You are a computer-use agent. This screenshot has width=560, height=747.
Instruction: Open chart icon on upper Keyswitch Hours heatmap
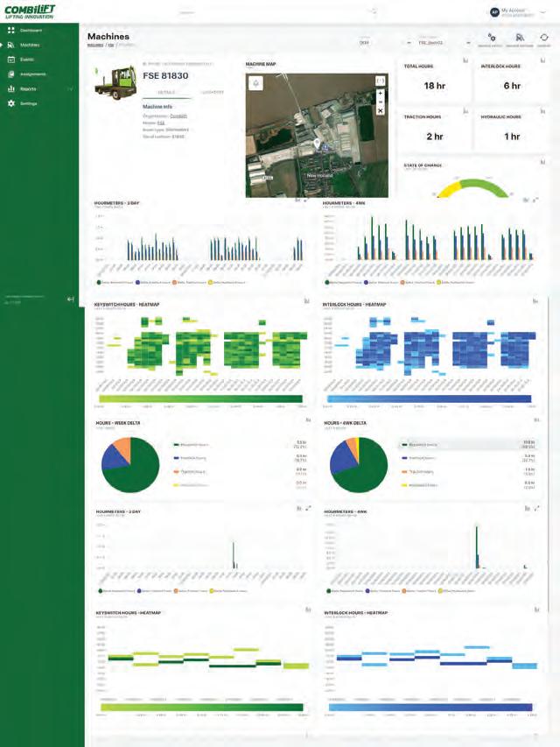[x=306, y=301]
